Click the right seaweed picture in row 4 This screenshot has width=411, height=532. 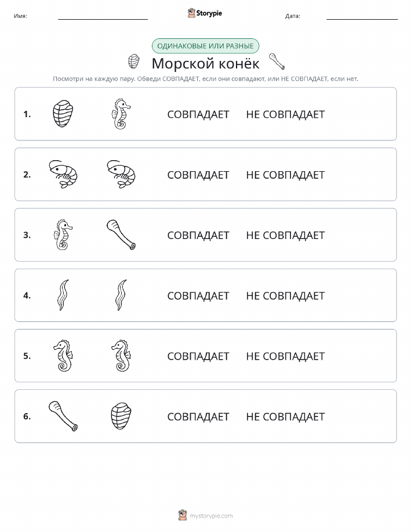click(121, 295)
